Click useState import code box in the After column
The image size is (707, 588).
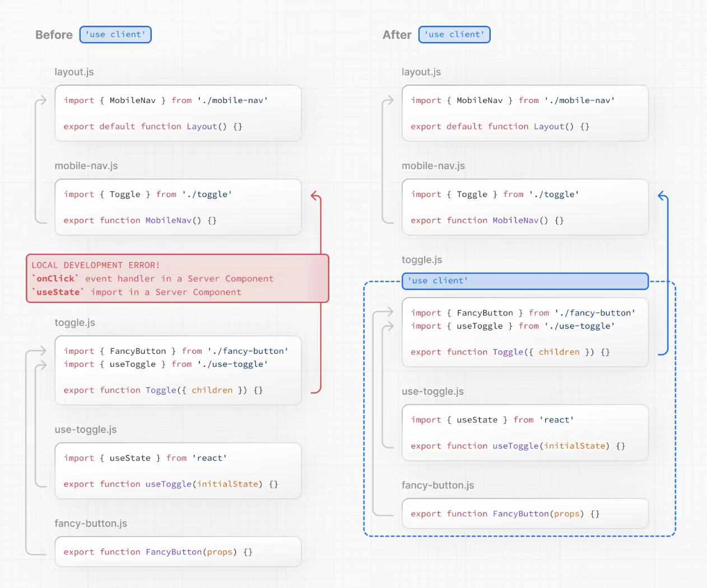[525, 433]
